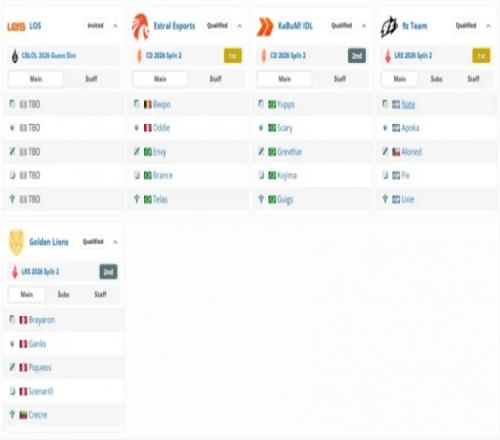Click the Venezuelan flag in Golden Lions' support row
The width and height of the screenshot is (500, 440).
tap(23, 415)
